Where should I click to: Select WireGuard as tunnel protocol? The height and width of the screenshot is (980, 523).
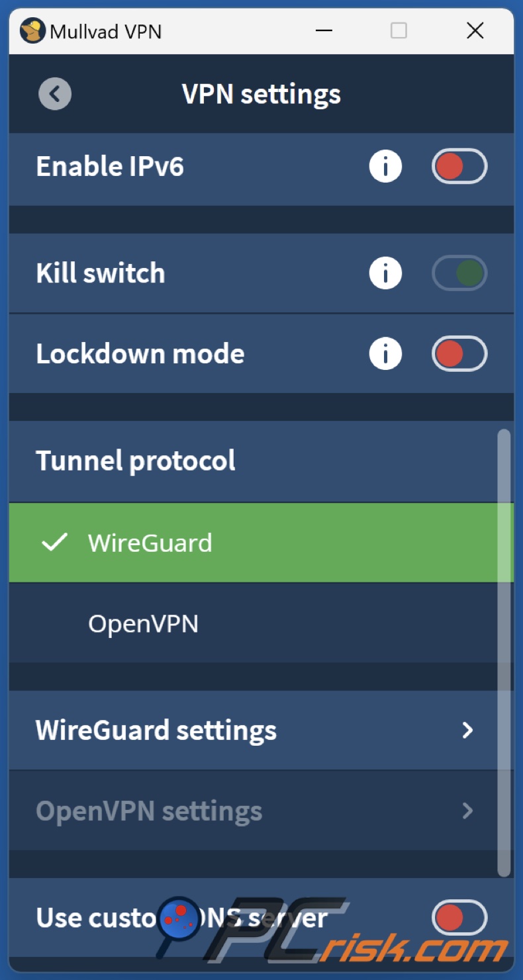point(150,543)
